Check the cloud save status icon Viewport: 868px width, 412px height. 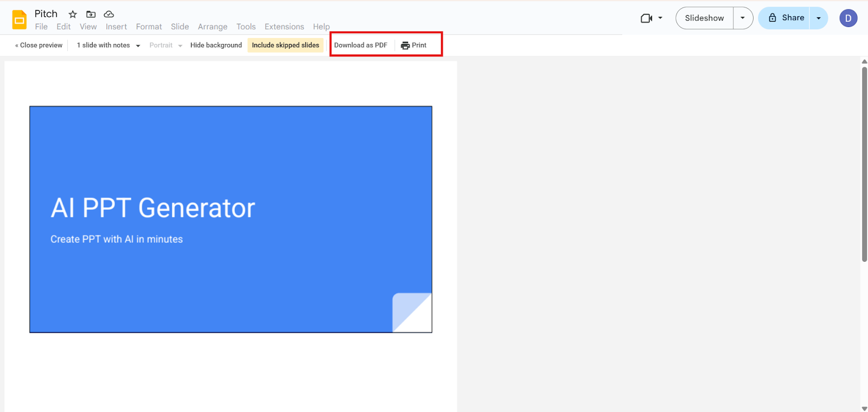[109, 14]
